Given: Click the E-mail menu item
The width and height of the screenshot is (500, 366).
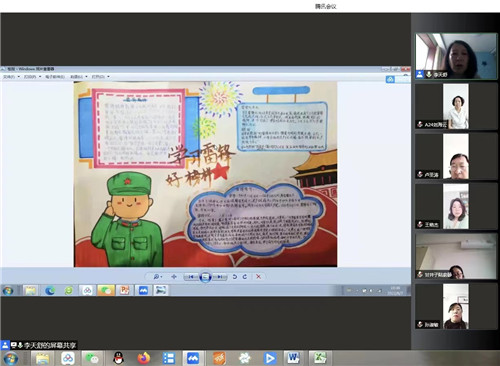Looking at the screenshot, I should pyautogui.click(x=55, y=77).
